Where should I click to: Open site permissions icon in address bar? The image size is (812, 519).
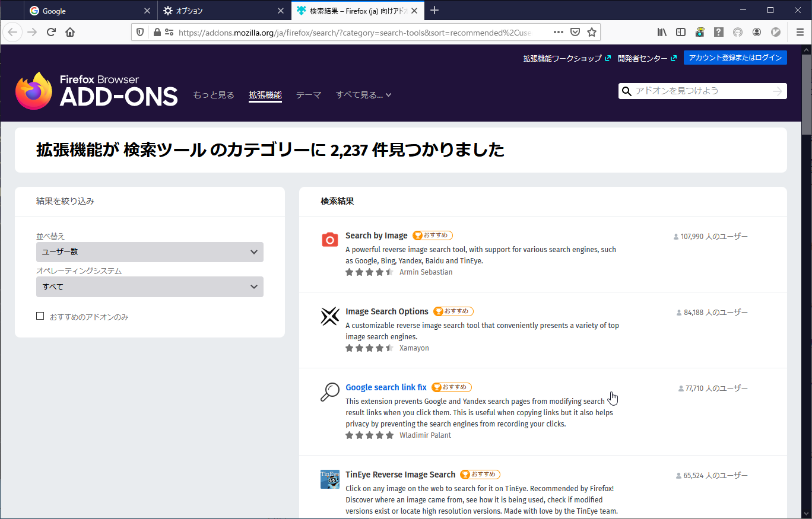(x=169, y=32)
